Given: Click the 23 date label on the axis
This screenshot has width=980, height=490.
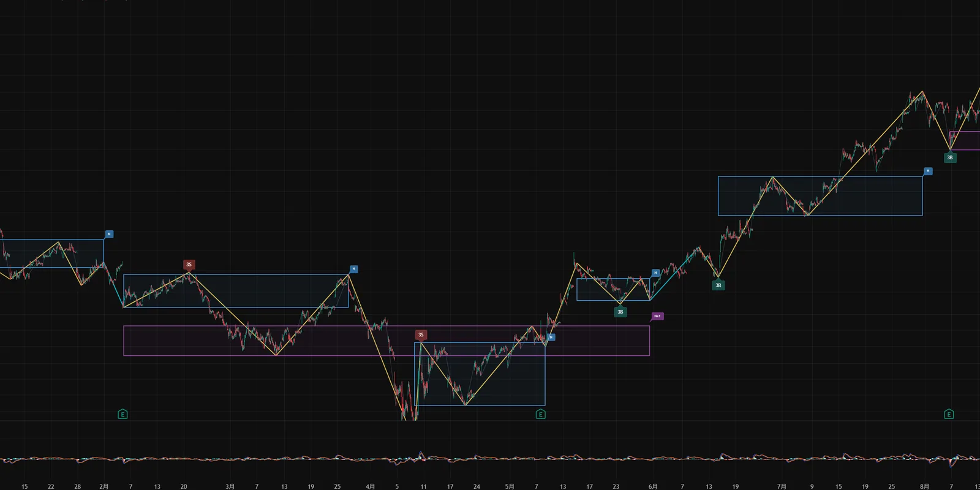Looking at the screenshot, I should point(616,486).
